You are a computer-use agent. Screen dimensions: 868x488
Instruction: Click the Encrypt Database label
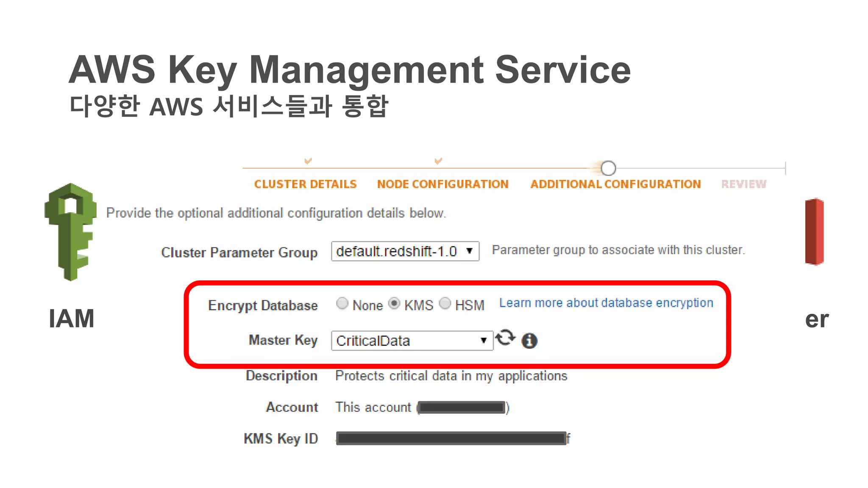tap(263, 305)
